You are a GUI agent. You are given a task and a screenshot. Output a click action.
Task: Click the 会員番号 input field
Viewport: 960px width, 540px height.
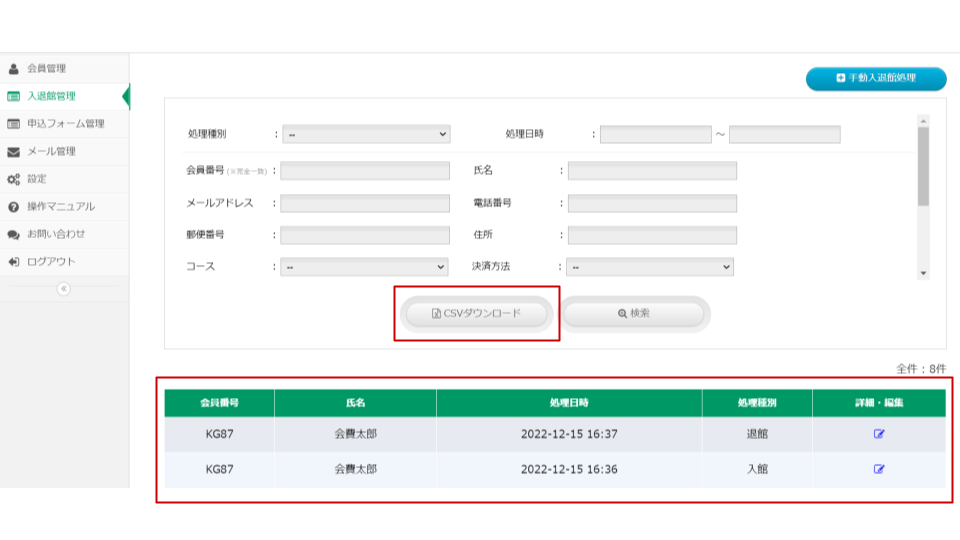365,171
